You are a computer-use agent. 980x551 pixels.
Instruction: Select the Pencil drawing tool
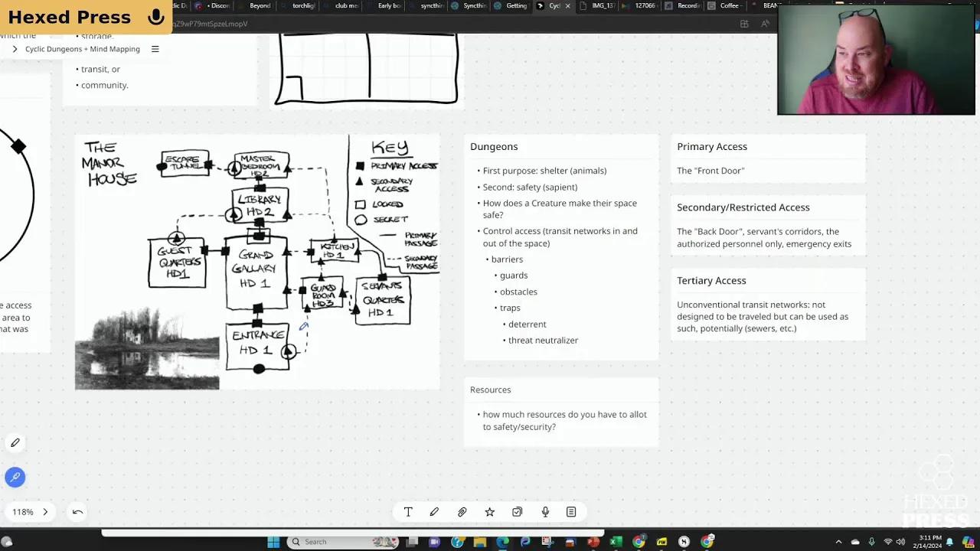[x=434, y=511]
